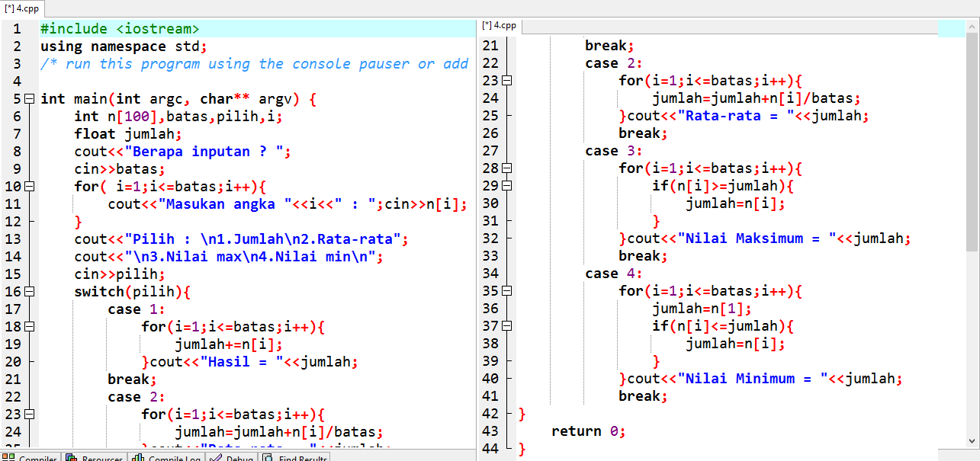The image size is (980, 461).
Task: Collapse the case 1 for loop at line 18
Action: [x=29, y=325]
